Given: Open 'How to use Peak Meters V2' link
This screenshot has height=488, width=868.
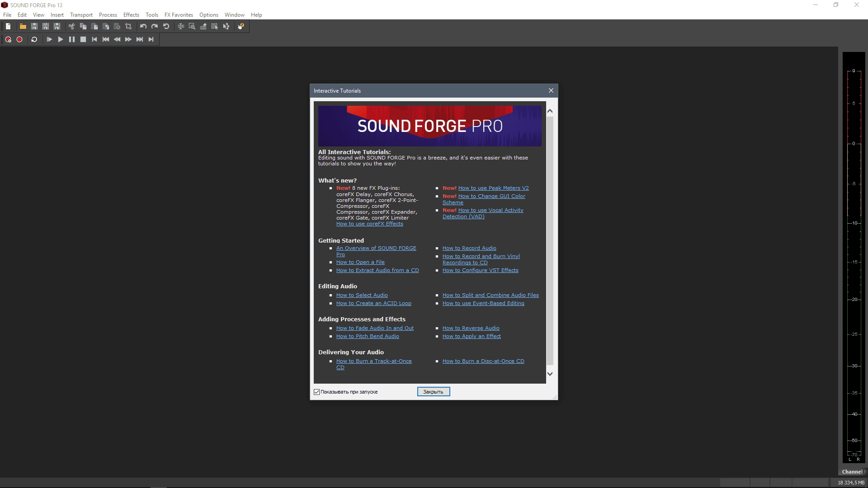Looking at the screenshot, I should [x=493, y=188].
